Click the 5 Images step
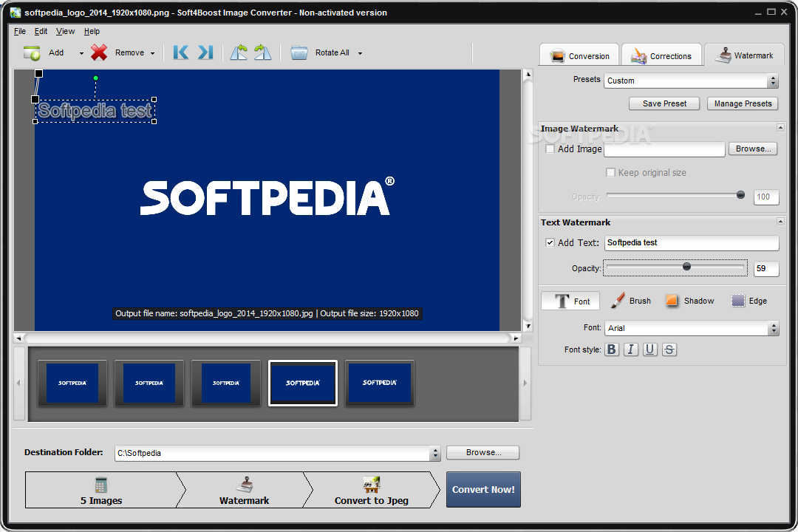798x532 pixels. click(101, 490)
